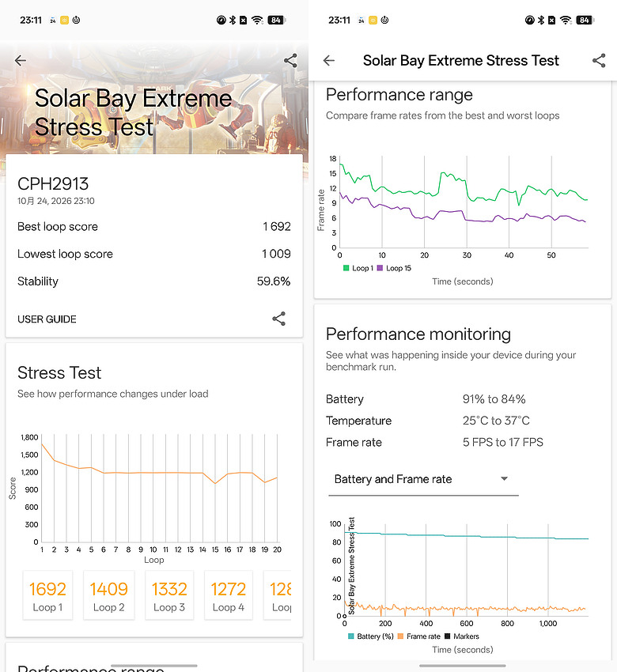Tap the Lowest loop score value 1 009
This screenshot has height=672, width=617.
(x=276, y=254)
